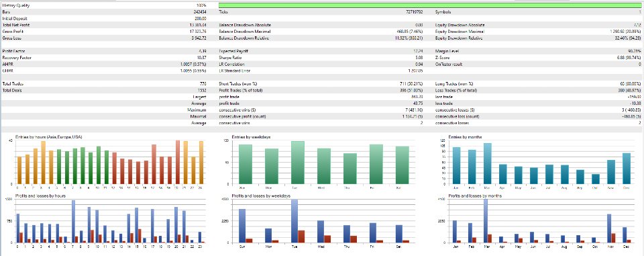Image resolution: width=644 pixels, height=256 pixels.
Task: Click the Initial Deposit value 200.00
Action: point(201,19)
